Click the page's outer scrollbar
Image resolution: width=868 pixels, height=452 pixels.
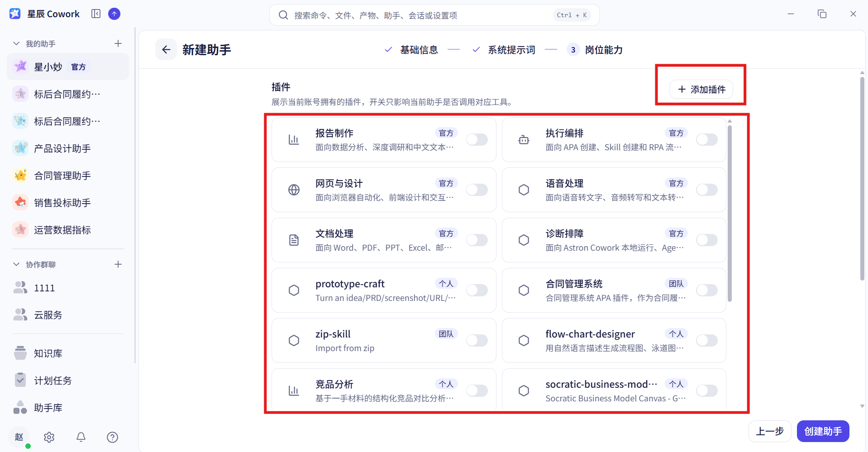tap(862, 179)
